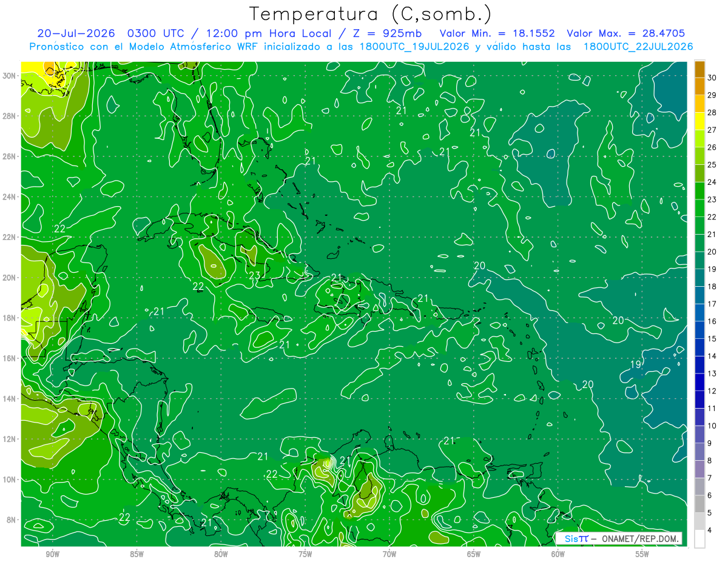Image resolution: width=728 pixels, height=562 pixels.
Task: Click 'Valor Min. = 18.1552' text
Action: click(x=497, y=33)
